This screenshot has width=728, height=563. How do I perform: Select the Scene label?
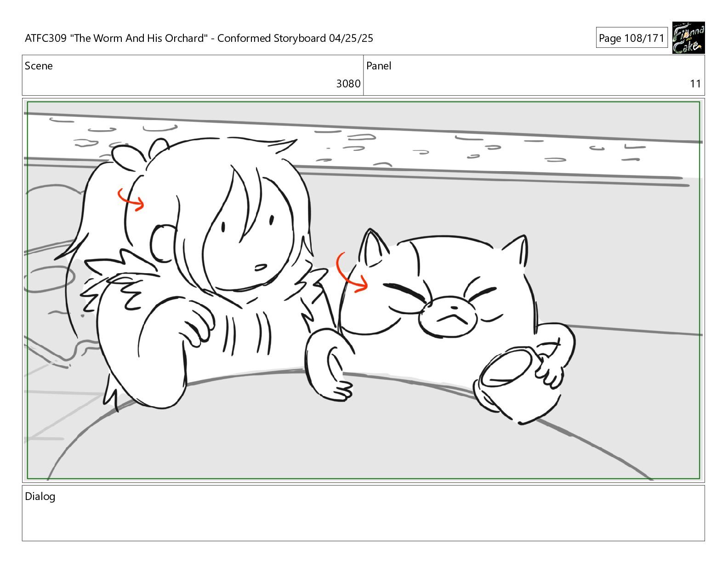[x=39, y=66]
